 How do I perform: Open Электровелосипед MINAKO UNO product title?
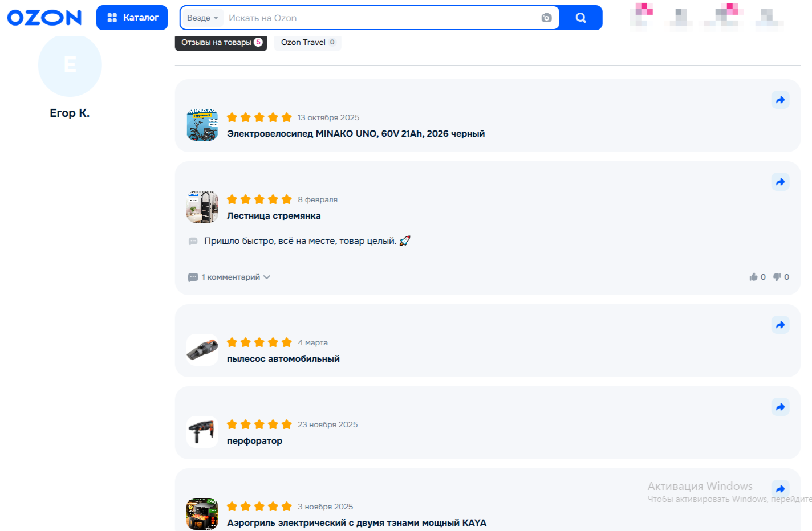(x=356, y=134)
